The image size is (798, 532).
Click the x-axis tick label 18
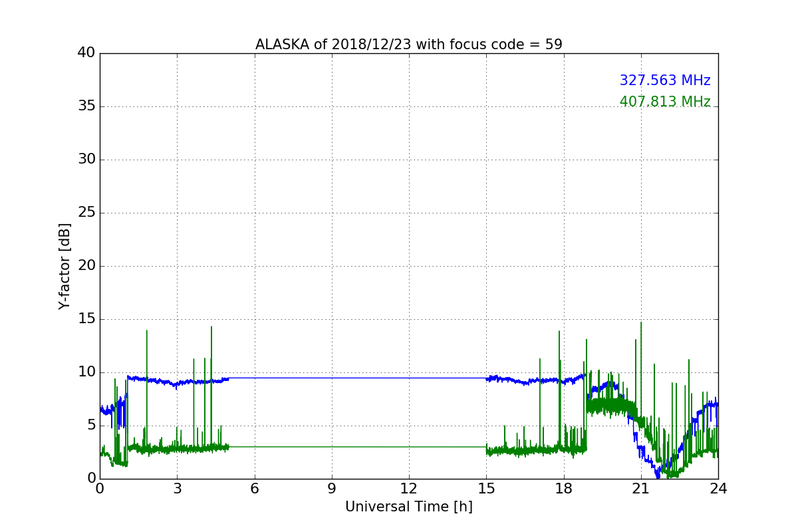(563, 489)
